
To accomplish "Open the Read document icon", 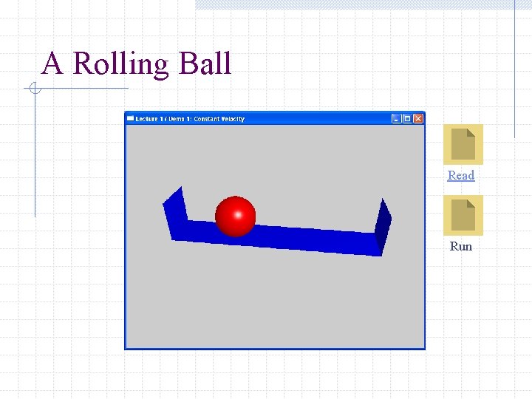I will pos(463,144).
